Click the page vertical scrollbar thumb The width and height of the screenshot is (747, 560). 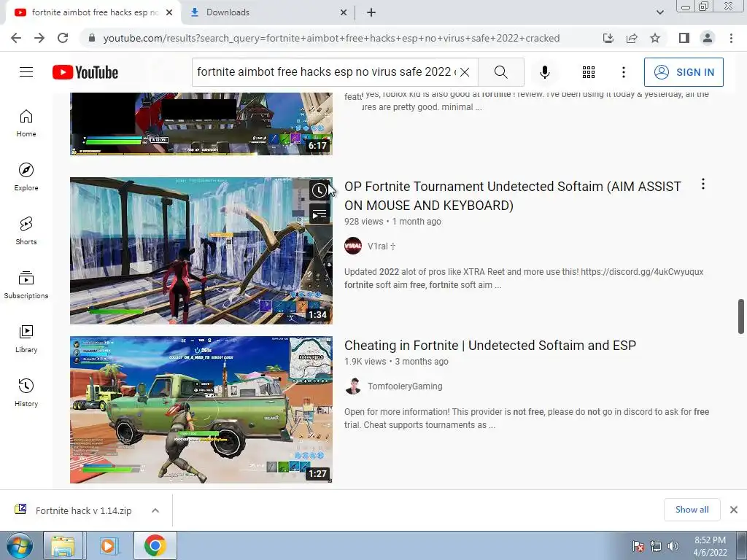(x=741, y=316)
